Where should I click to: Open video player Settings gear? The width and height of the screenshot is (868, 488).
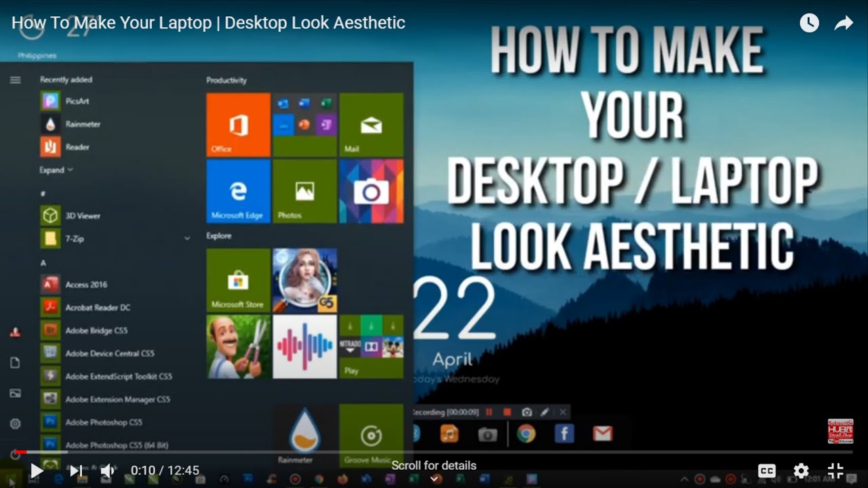click(x=801, y=471)
